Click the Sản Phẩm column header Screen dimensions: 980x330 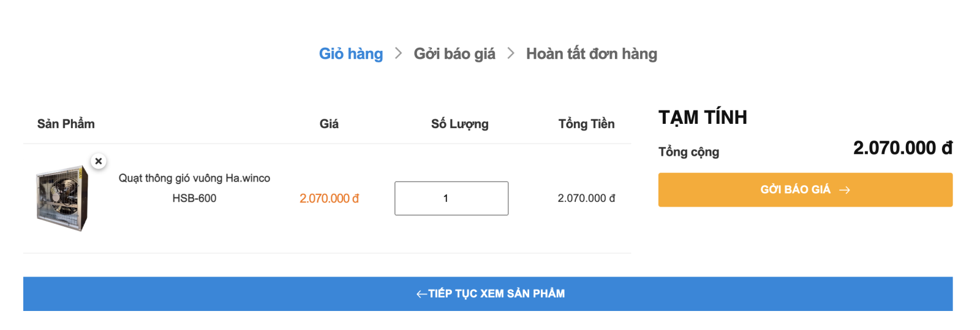pos(66,124)
